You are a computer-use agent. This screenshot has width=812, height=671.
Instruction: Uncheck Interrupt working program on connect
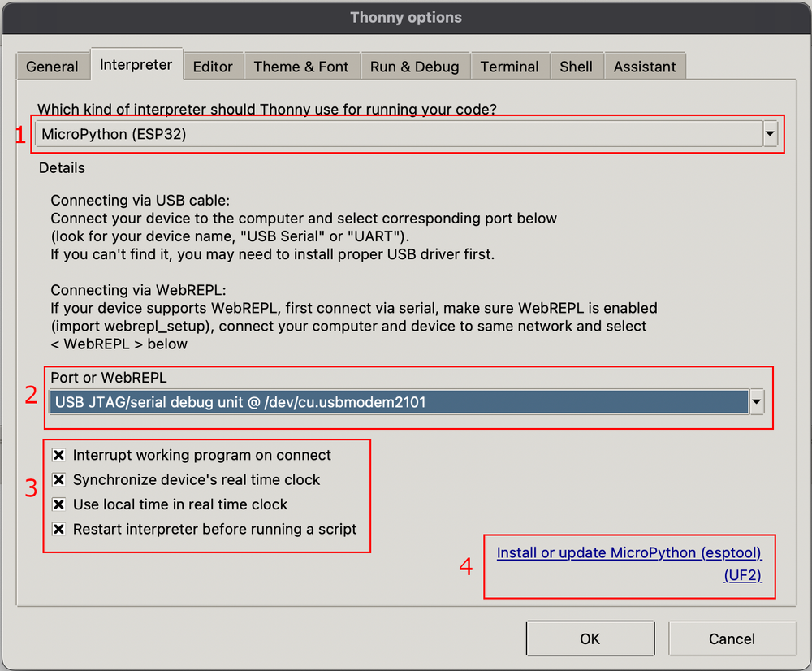[58, 455]
